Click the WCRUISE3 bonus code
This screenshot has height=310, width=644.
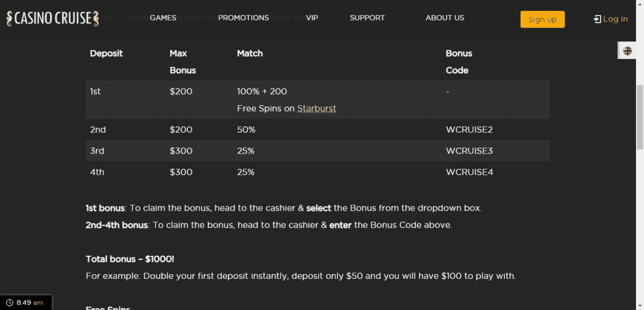469,151
